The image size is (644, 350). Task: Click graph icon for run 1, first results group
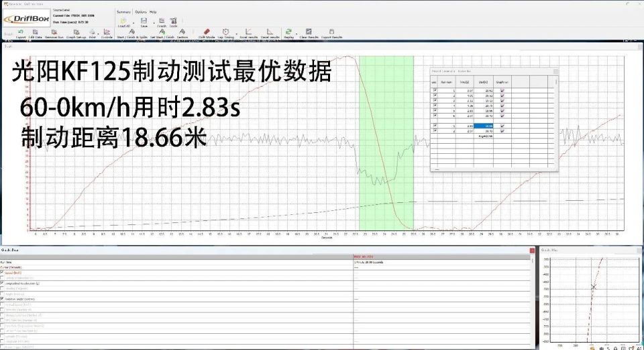(x=502, y=91)
